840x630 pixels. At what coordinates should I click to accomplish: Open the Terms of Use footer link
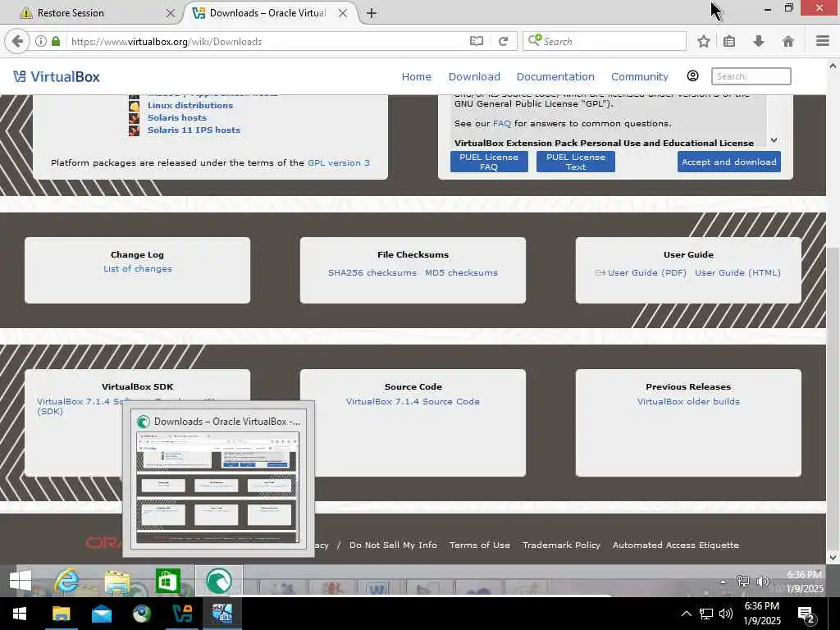479,545
